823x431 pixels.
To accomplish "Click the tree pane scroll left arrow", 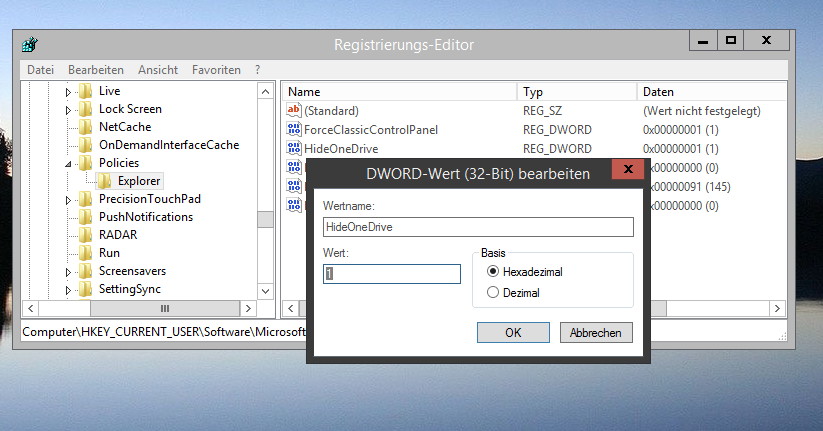I will (30, 308).
